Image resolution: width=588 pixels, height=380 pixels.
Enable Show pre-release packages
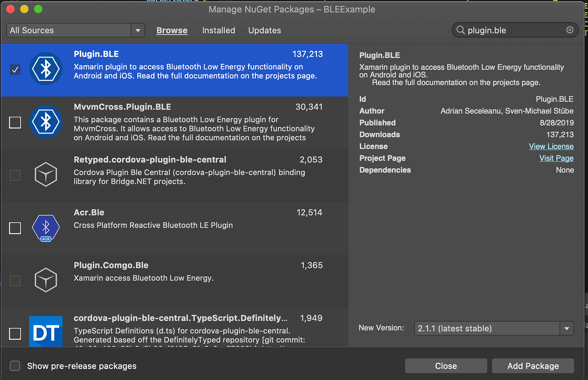(15, 366)
